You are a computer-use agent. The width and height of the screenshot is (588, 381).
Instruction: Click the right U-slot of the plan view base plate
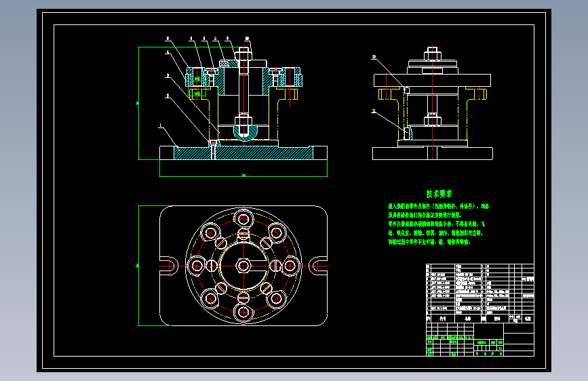pyautogui.click(x=318, y=266)
